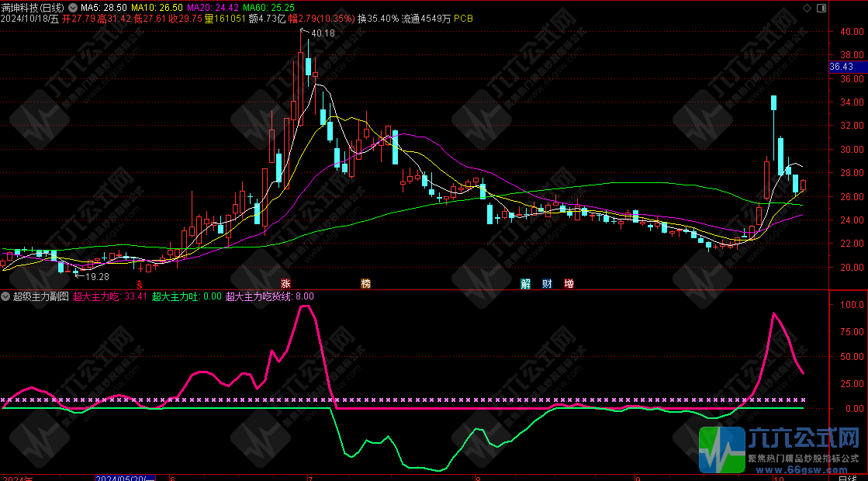
Task: Click the diamond icon at top right
Action: click(807, 8)
